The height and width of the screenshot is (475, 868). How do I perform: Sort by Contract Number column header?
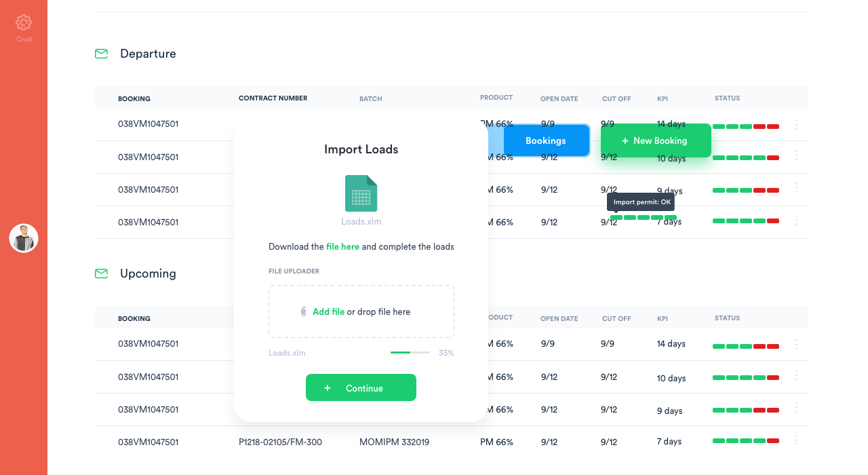[x=273, y=98]
